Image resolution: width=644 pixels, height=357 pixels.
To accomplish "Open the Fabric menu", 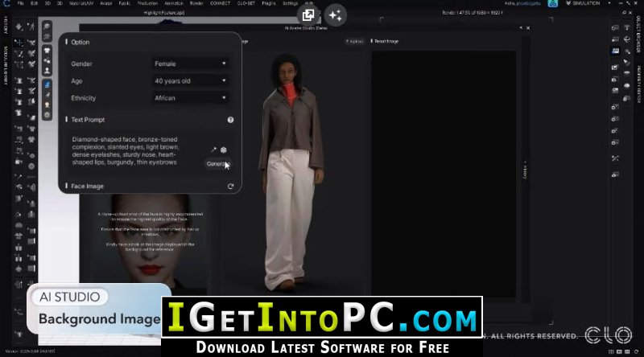I will point(125,3).
